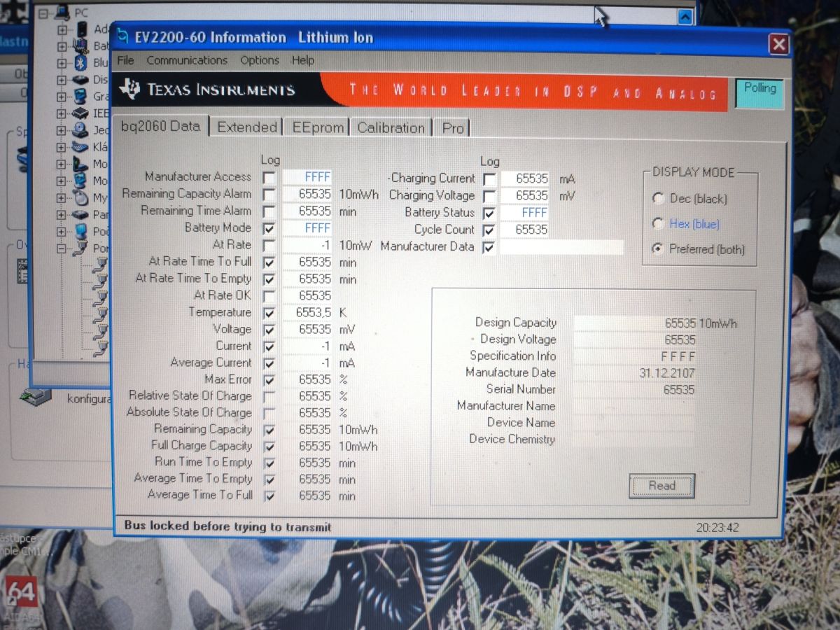Expand the 'Bat' batteries node
The image size is (840, 630).
[62, 47]
